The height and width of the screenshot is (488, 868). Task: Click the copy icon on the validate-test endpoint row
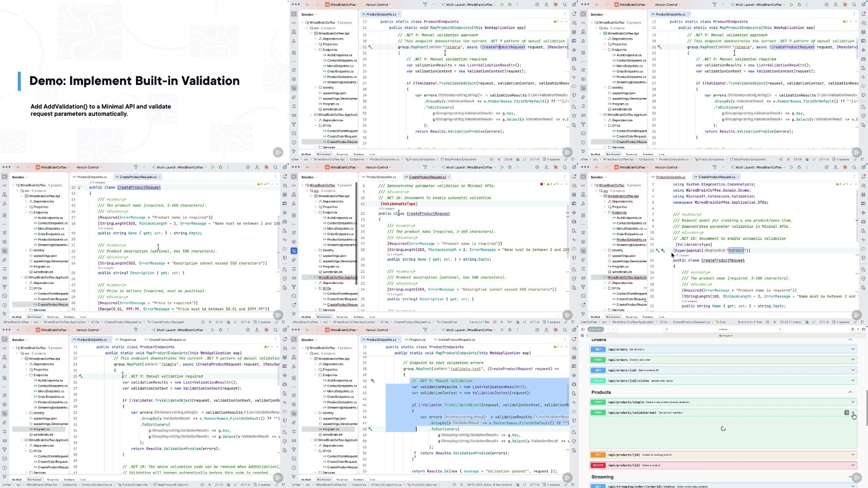click(846, 413)
